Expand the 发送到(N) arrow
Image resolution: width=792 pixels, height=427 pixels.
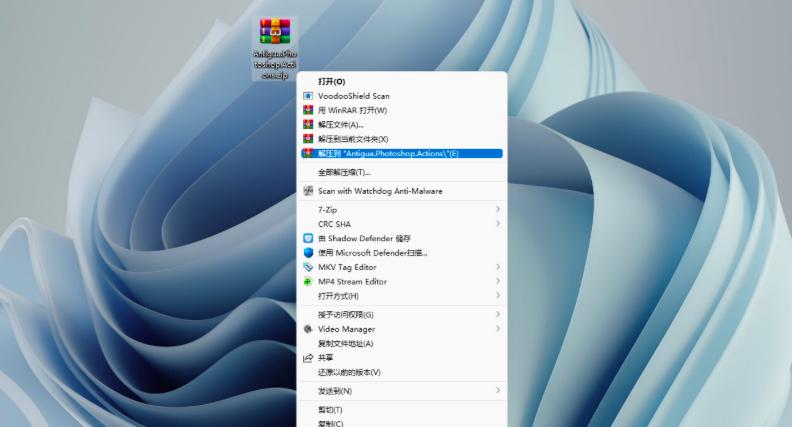498,390
